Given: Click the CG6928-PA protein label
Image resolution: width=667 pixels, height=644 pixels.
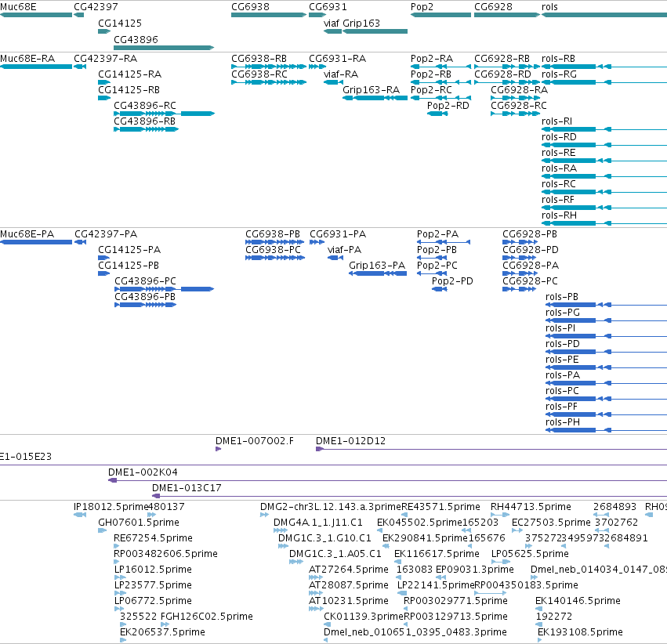Looking at the screenshot, I should pyautogui.click(x=531, y=266).
